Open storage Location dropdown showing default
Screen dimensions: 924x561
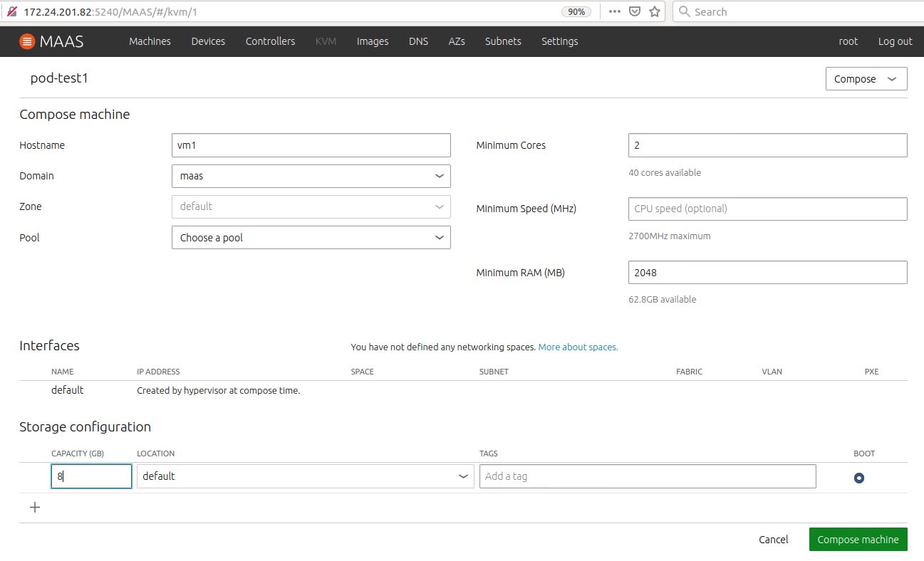(x=306, y=476)
